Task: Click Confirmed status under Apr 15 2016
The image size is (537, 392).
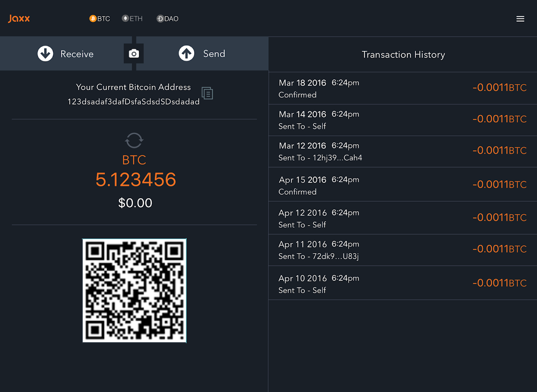Action: click(297, 192)
